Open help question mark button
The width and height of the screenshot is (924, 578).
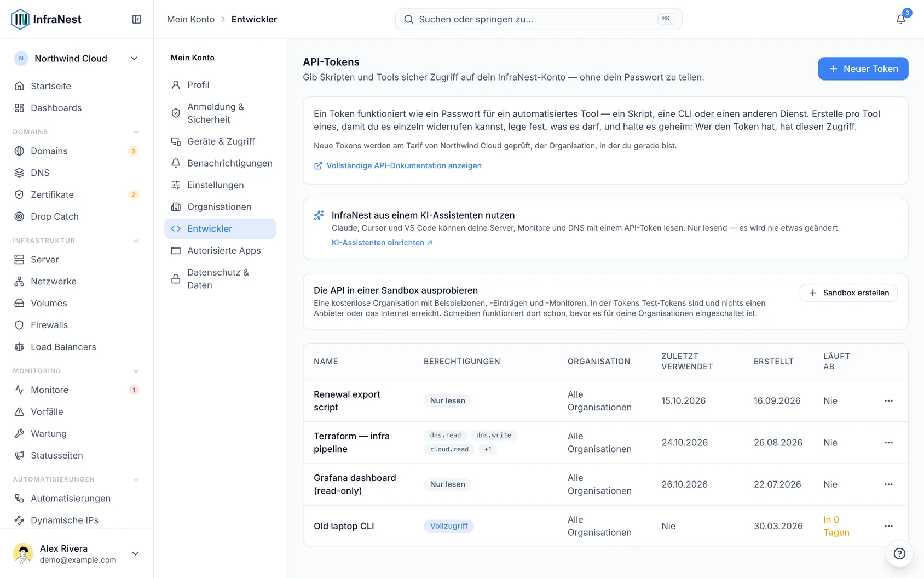tap(899, 553)
